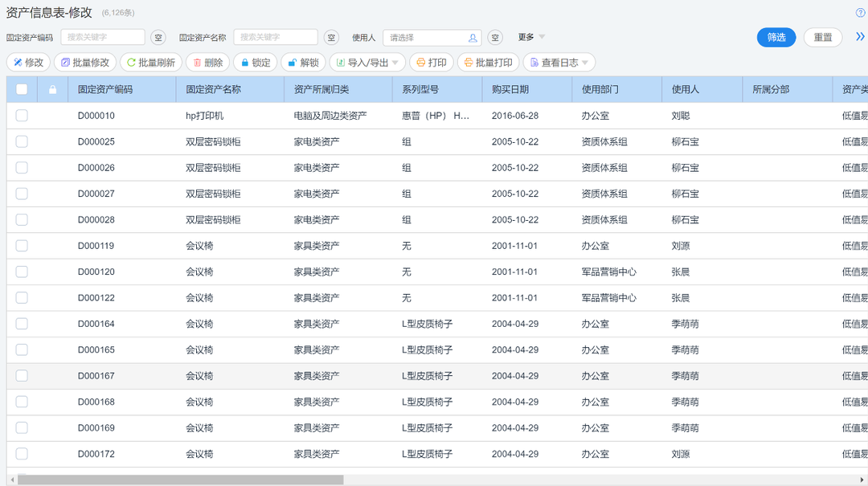Check the row checkbox for D000010
The width and height of the screenshot is (868, 486).
(x=22, y=116)
